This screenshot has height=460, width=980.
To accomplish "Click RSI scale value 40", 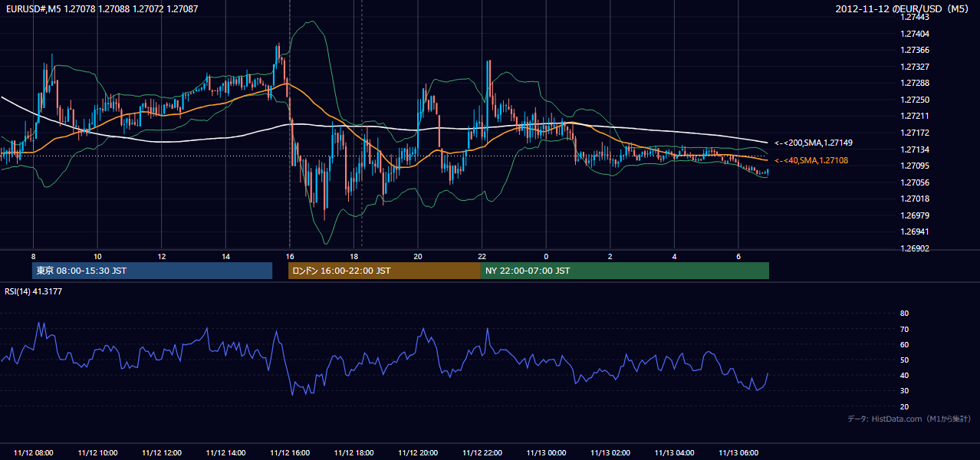I will [904, 375].
